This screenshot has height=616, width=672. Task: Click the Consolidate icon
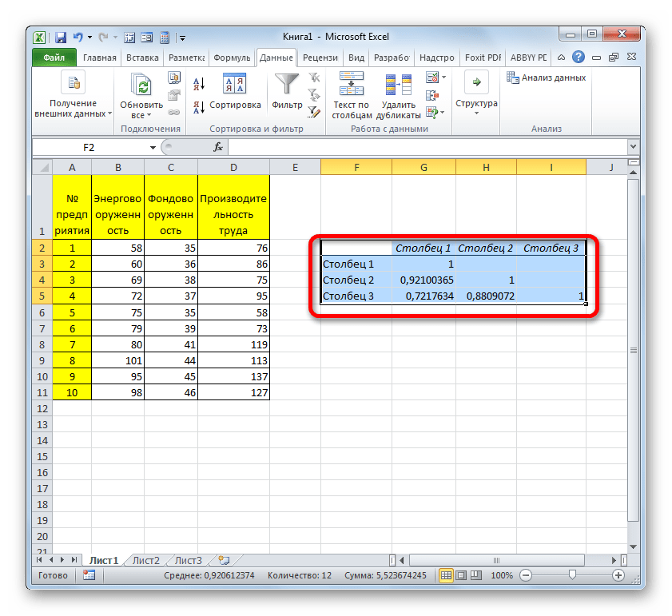(x=432, y=95)
